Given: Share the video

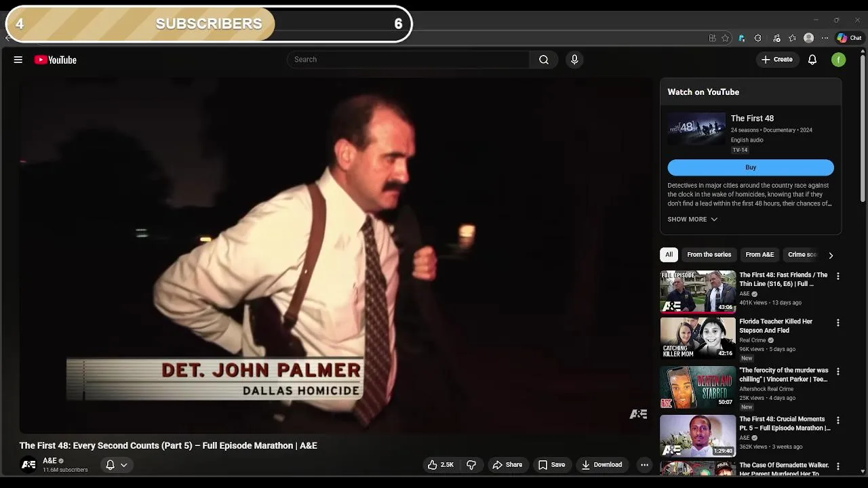Looking at the screenshot, I should tap(507, 465).
